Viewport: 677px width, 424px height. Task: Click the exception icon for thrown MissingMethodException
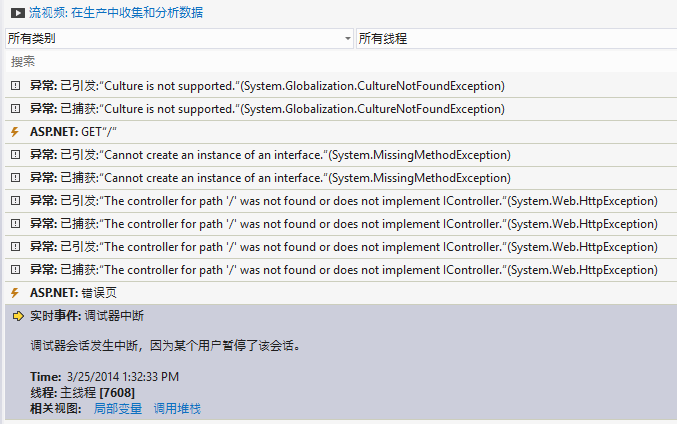[x=16, y=155]
